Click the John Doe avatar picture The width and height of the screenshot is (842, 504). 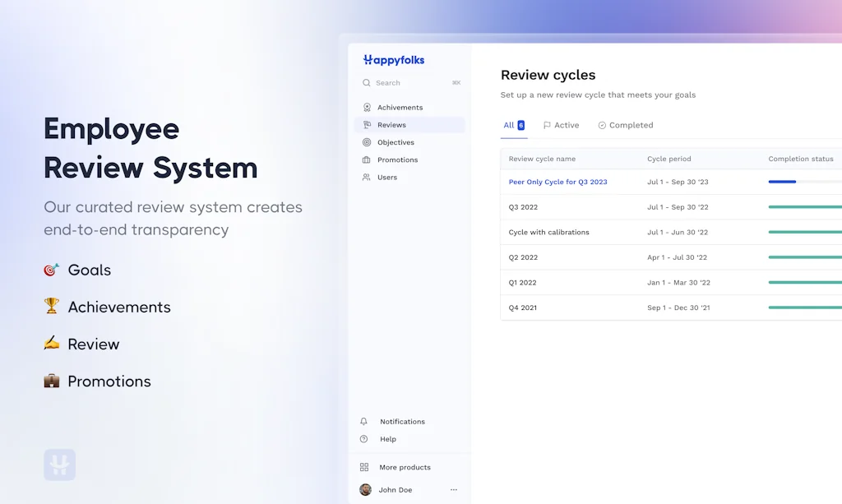[366, 490]
